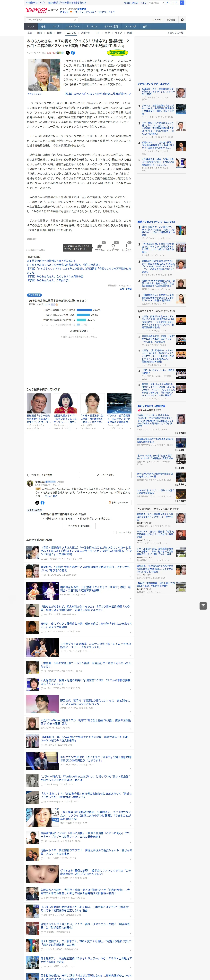The width and height of the screenshot is (210, 980).
Task: Open the 有料 main tab
Action: pyautogui.click(x=145, y=27)
